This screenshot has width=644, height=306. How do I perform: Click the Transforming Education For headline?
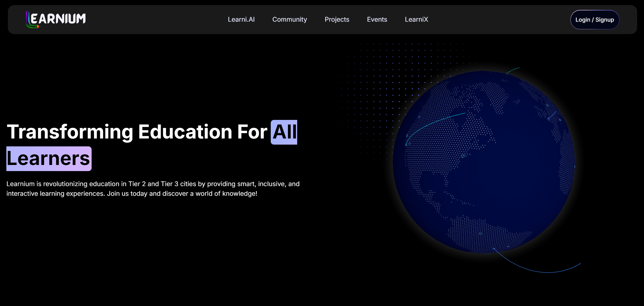(x=137, y=132)
